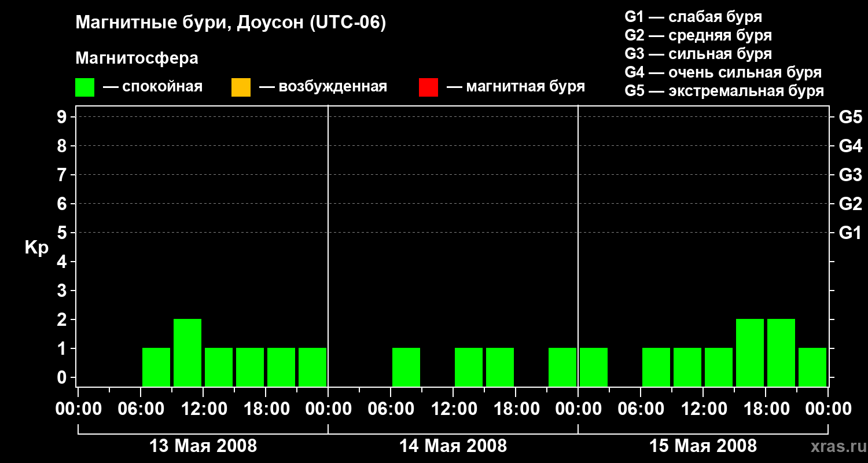This screenshot has height=463, width=868.
Task: Click the legend label '— магнитная буря'
Action: click(x=516, y=87)
